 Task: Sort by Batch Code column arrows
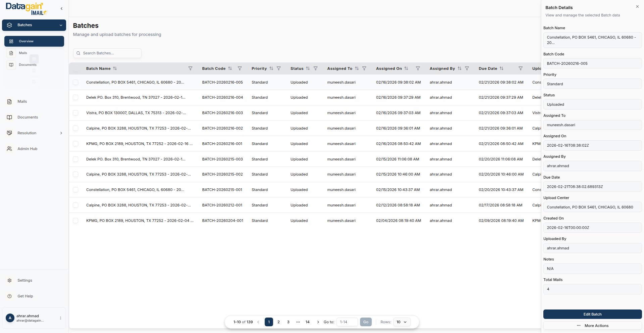click(x=230, y=68)
